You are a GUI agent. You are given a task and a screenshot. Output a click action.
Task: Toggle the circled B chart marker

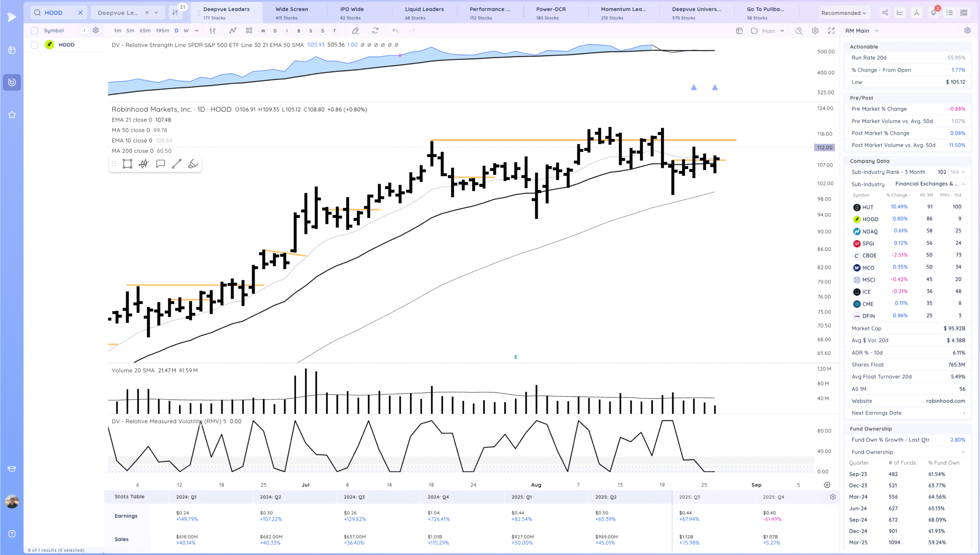point(299,31)
